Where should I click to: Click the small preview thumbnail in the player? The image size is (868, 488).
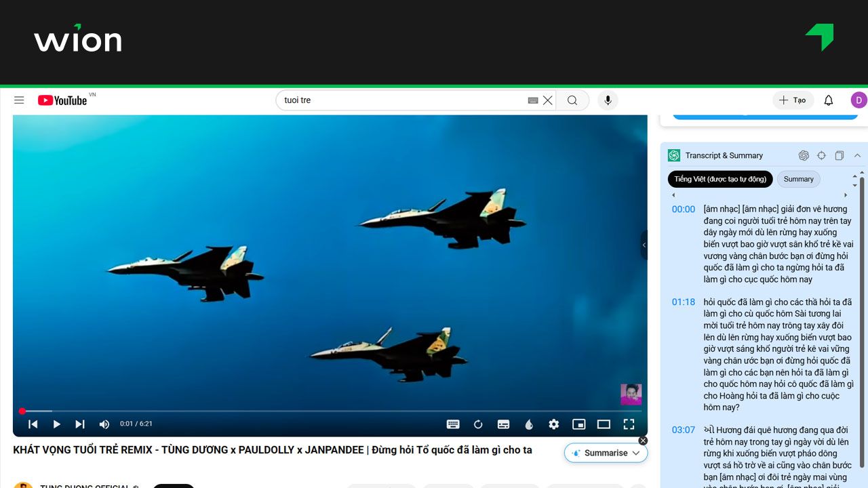(631, 394)
